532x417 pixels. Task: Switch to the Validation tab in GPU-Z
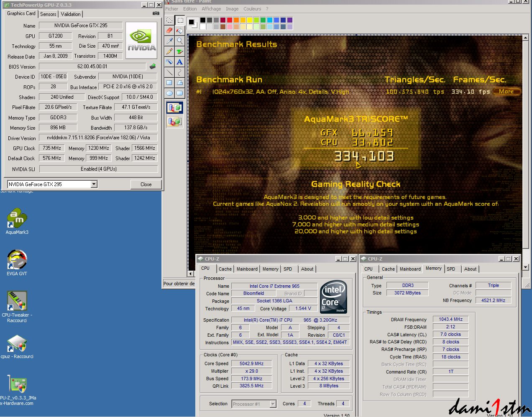click(71, 14)
